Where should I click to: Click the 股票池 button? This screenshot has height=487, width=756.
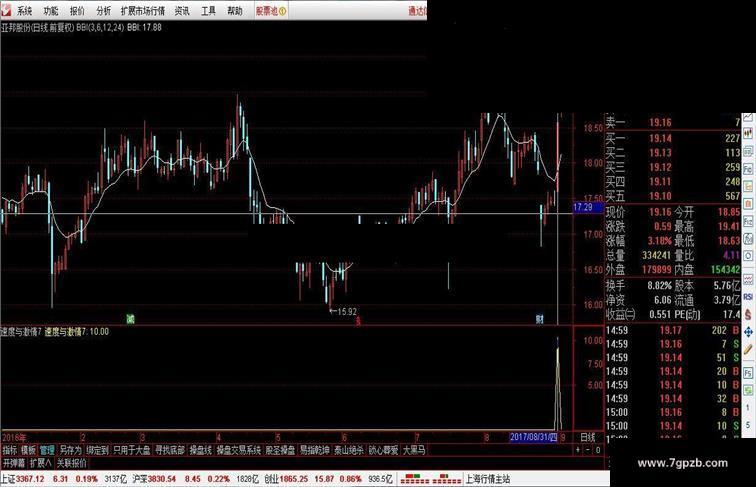pos(271,11)
